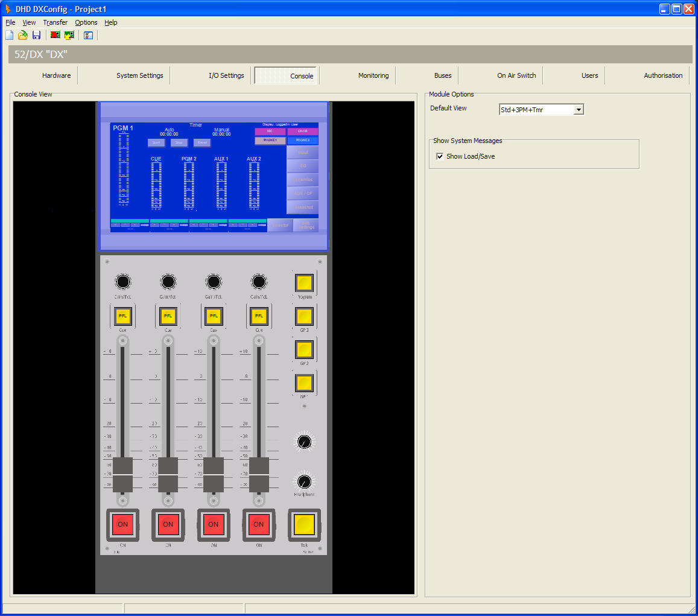Open the Default View dropdown
Screen dimensions: 698x616
(579, 109)
